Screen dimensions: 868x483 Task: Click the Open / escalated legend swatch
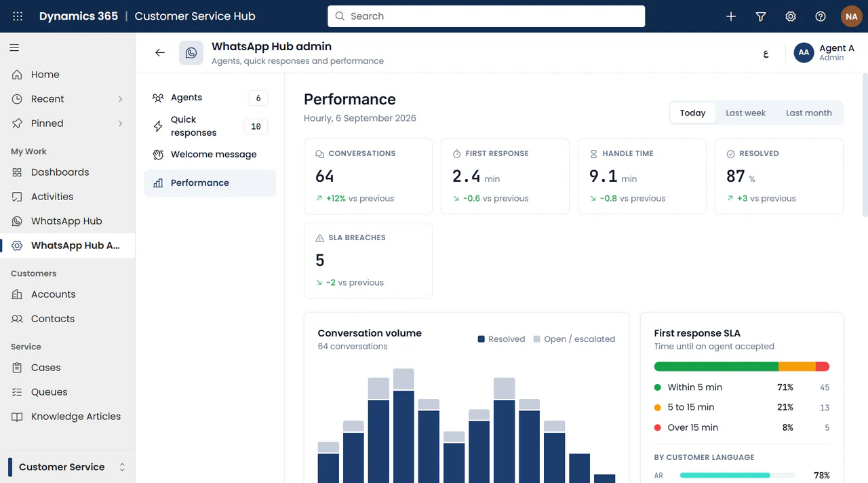click(x=537, y=339)
